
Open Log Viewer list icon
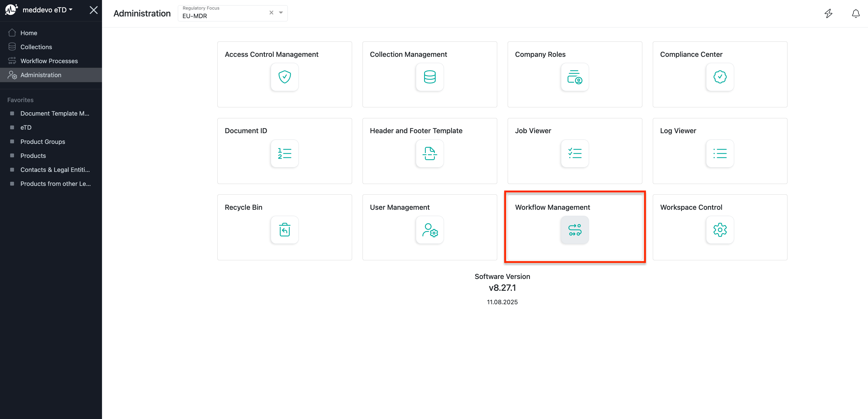(x=720, y=153)
